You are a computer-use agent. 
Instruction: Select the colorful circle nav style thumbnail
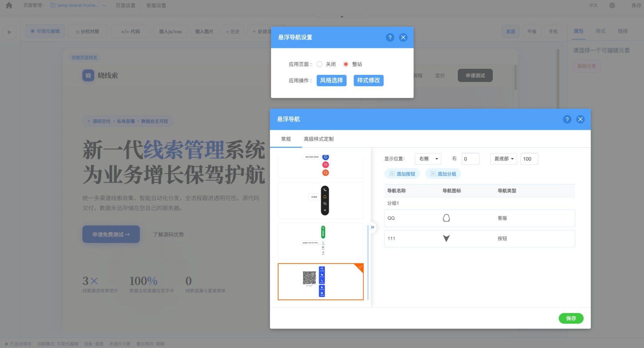(321, 166)
